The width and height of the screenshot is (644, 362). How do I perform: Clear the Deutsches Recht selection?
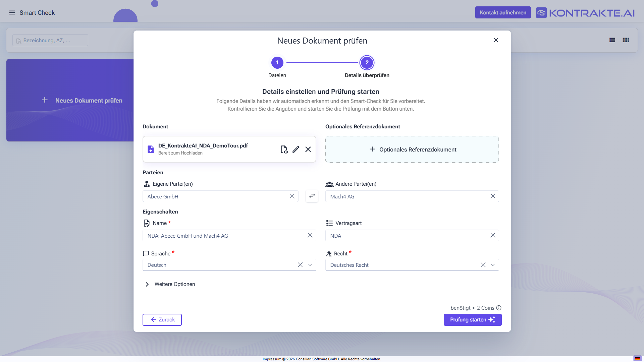(x=483, y=265)
